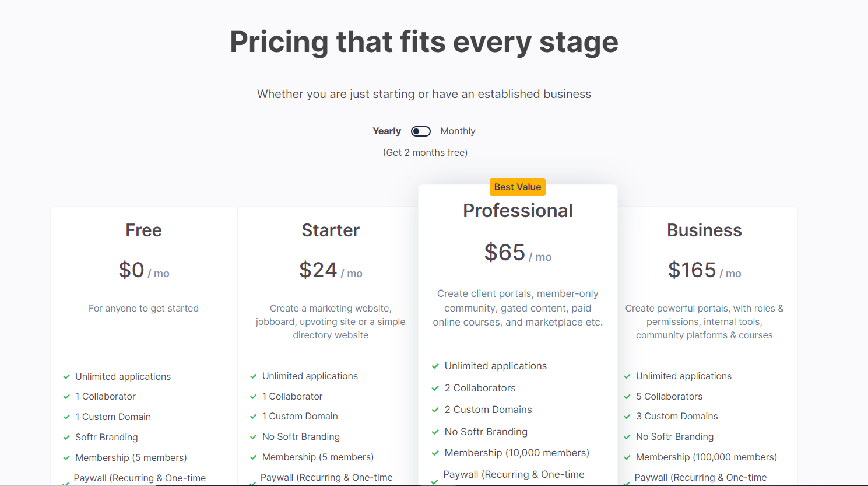
Task: Click the Free plan heading
Action: [143, 230]
